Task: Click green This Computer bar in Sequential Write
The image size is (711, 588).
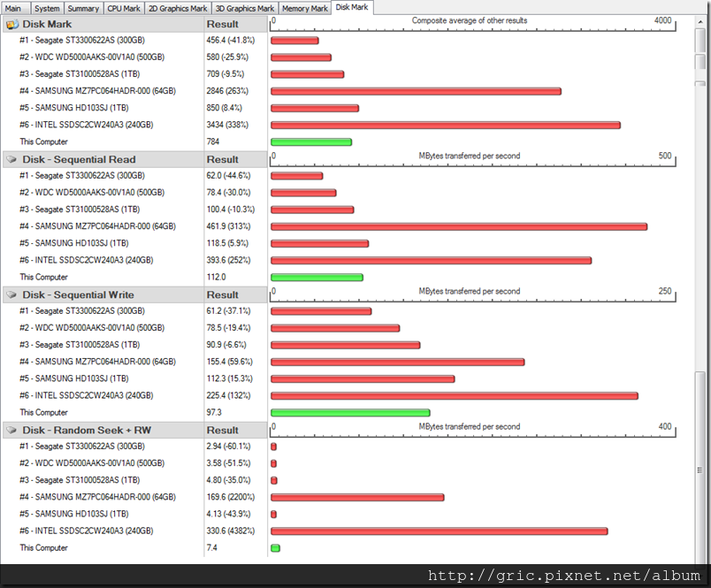Action: 350,413
